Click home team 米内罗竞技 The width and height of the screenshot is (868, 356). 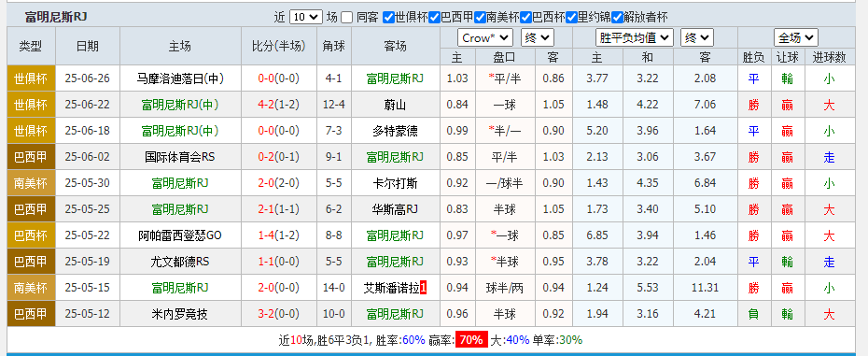point(180,314)
